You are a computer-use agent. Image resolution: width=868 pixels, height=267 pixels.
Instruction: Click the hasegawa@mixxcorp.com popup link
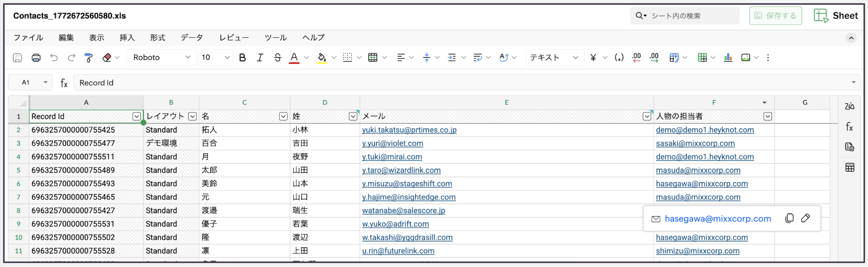(x=718, y=218)
